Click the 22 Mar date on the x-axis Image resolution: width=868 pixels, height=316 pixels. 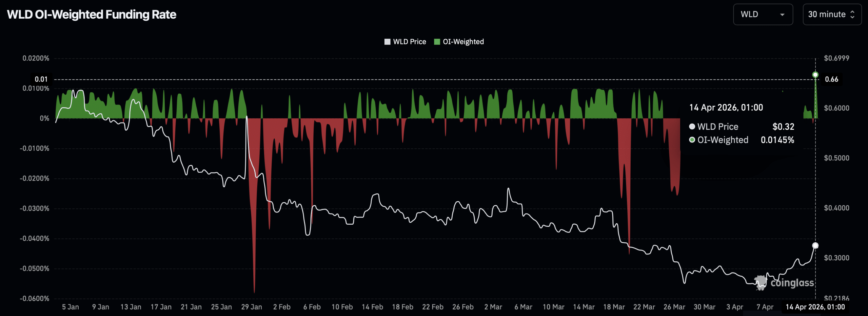[x=644, y=307]
